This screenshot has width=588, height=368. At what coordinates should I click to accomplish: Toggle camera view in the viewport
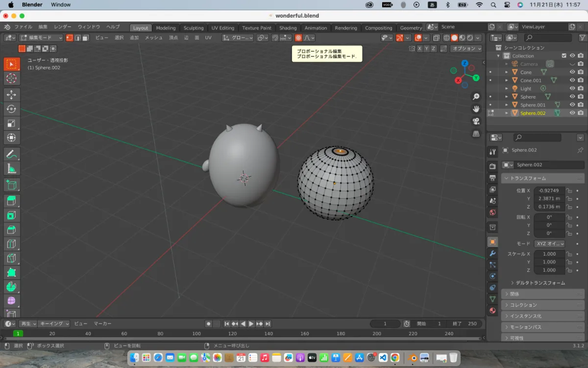[476, 121]
